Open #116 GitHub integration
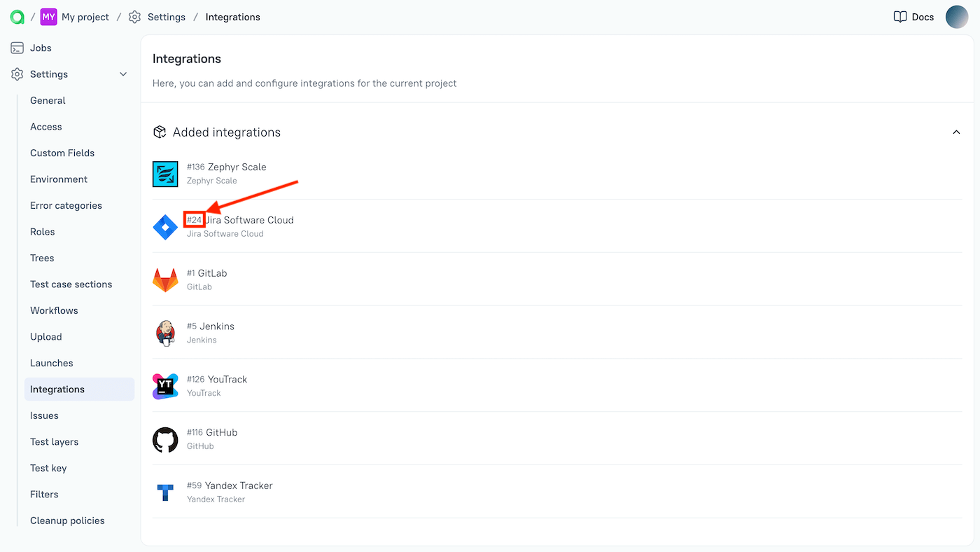The width and height of the screenshot is (980, 552). point(557,439)
